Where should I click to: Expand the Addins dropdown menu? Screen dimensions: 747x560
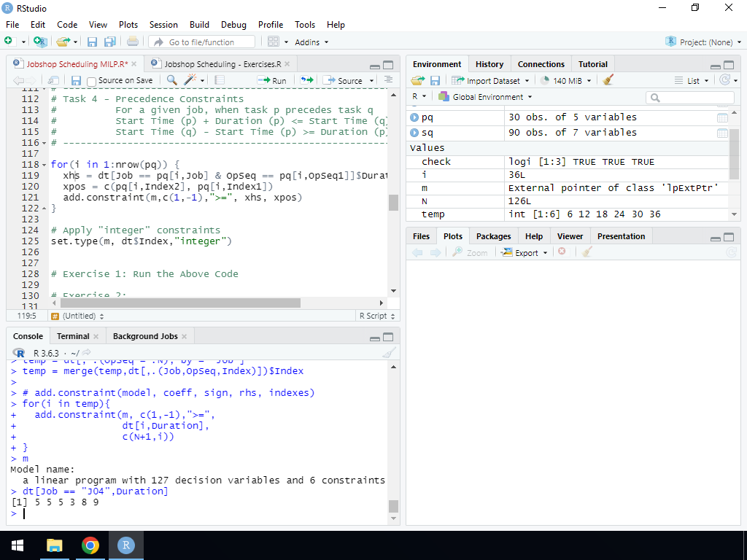311,42
